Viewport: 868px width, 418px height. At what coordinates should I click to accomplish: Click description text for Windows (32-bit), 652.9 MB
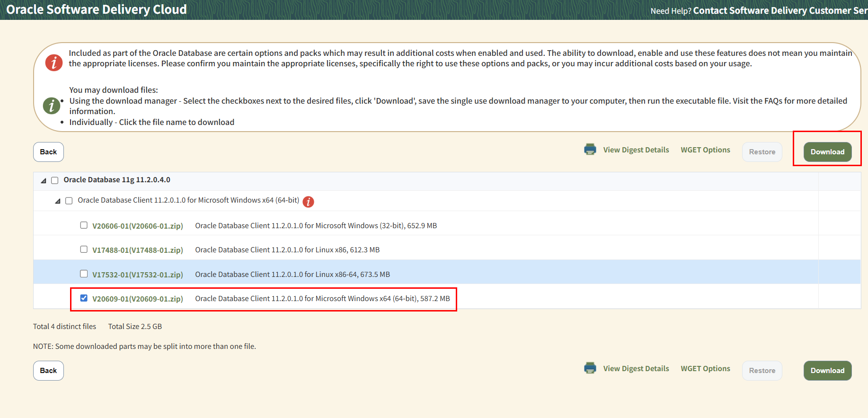[x=316, y=226]
